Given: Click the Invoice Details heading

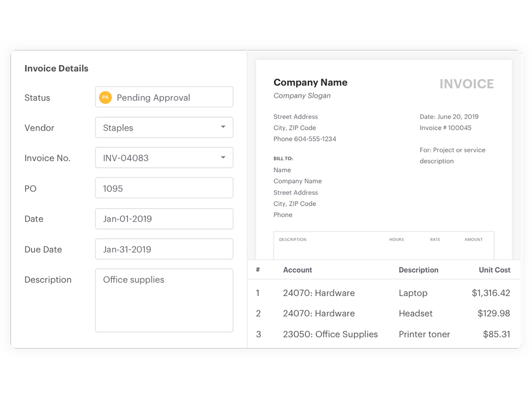Looking at the screenshot, I should tap(56, 69).
